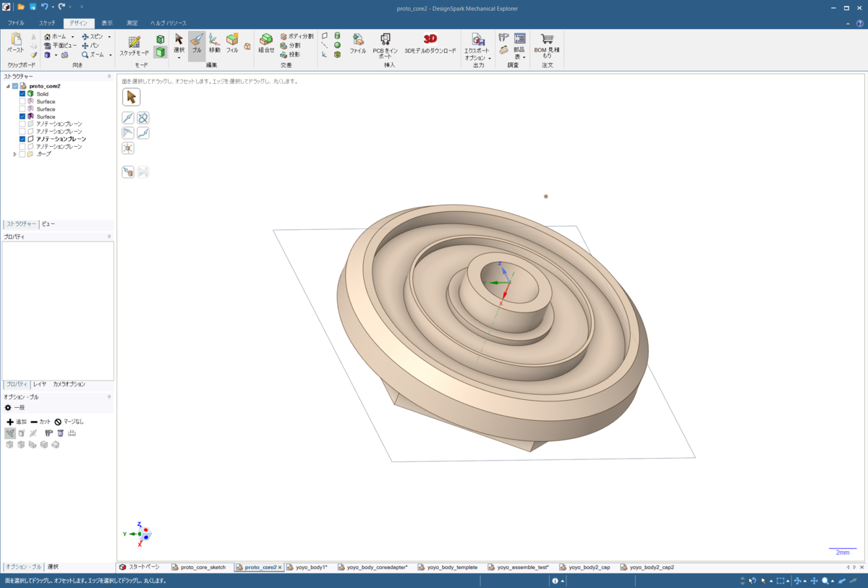Expand the カーブ folder in structure tree
This screenshot has width=868, height=588.
(x=14, y=154)
